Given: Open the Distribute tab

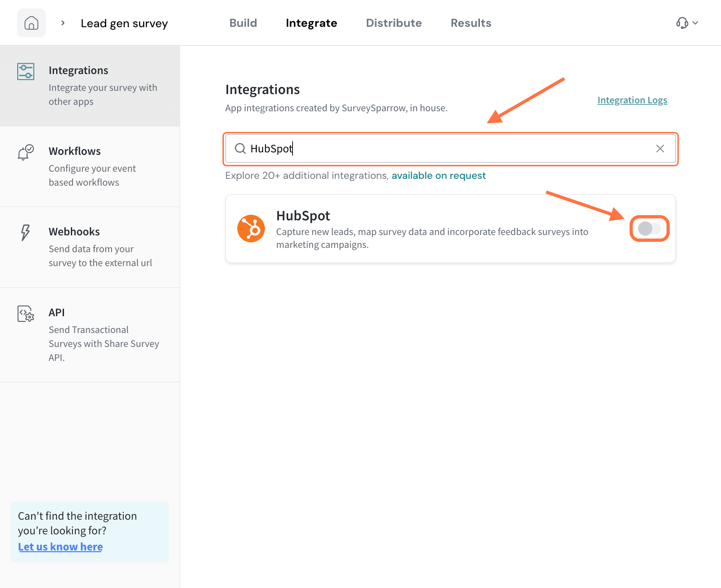Looking at the screenshot, I should click(x=394, y=23).
